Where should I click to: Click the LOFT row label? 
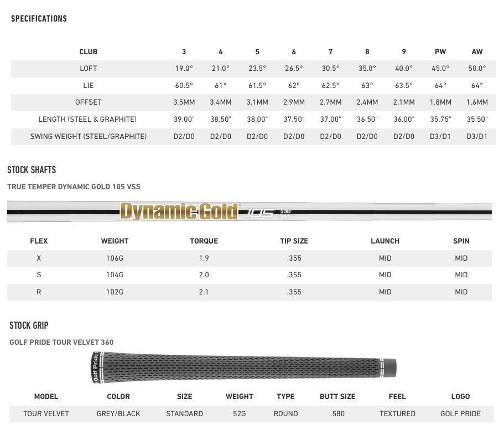[89, 69]
